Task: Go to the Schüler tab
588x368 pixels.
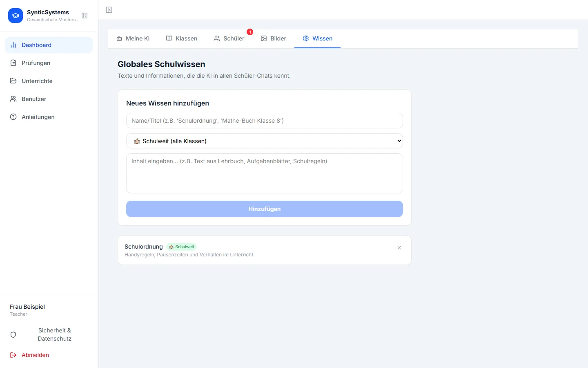Action: [229, 38]
